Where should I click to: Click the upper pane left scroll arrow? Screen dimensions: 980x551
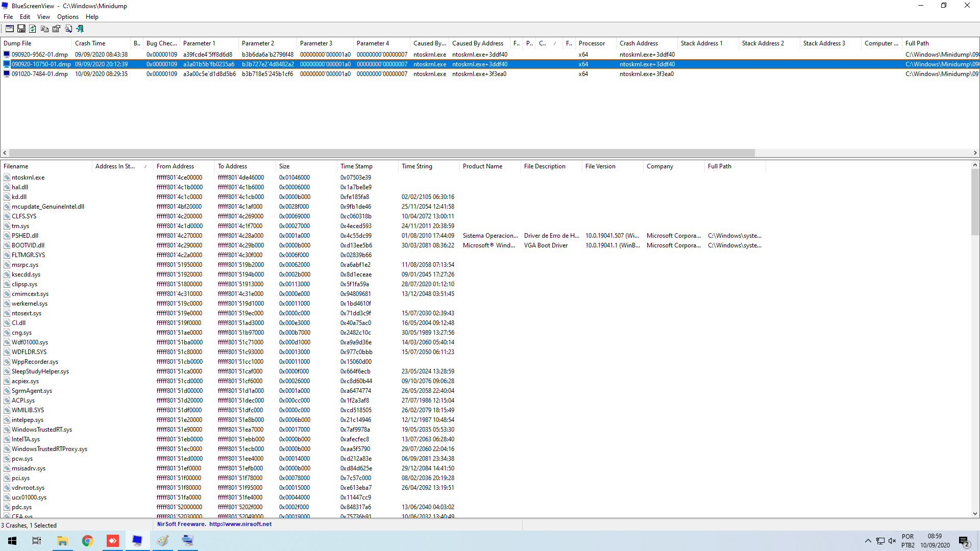[5, 153]
